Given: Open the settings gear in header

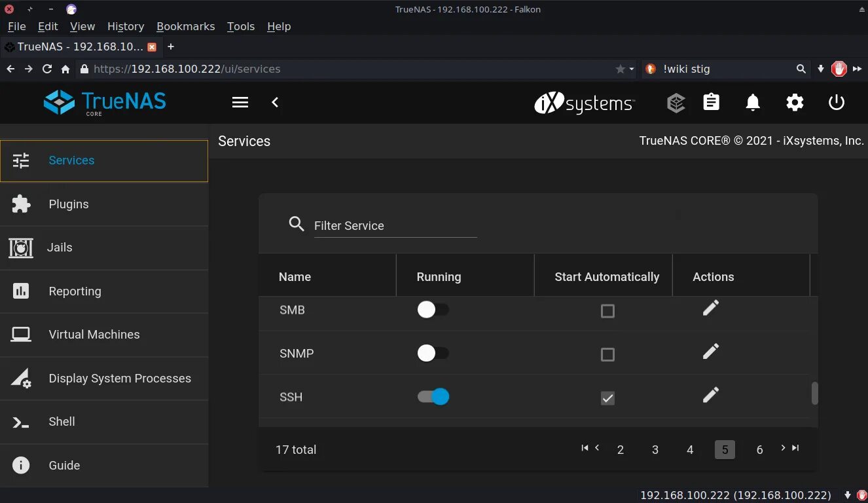Looking at the screenshot, I should click(x=795, y=102).
